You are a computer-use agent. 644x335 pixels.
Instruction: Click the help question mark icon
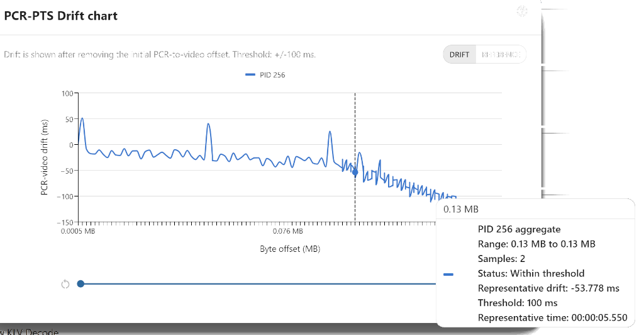[x=521, y=11]
